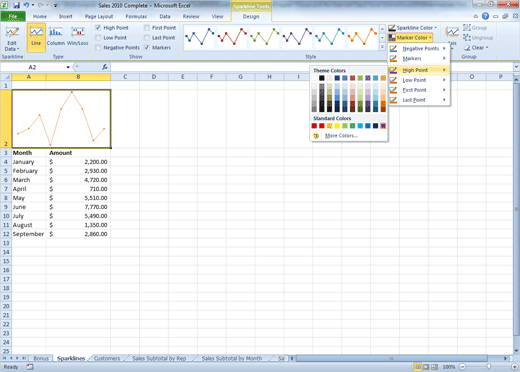
Task: Uncheck the High Point checkbox
Action: tap(98, 28)
